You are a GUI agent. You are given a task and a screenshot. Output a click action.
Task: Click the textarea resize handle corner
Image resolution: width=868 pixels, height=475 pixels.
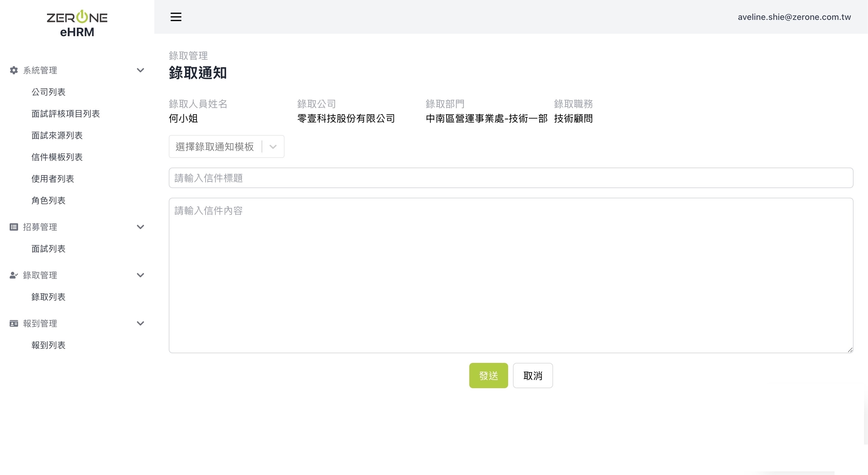850,350
